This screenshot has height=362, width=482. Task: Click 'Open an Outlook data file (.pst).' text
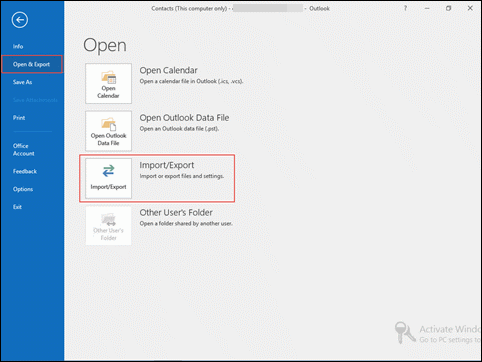tap(179, 129)
